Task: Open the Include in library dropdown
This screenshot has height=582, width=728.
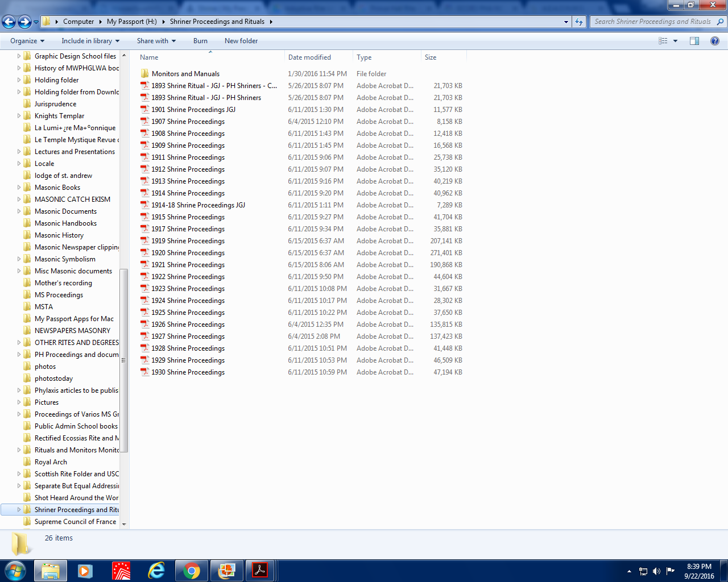Action: [90, 41]
